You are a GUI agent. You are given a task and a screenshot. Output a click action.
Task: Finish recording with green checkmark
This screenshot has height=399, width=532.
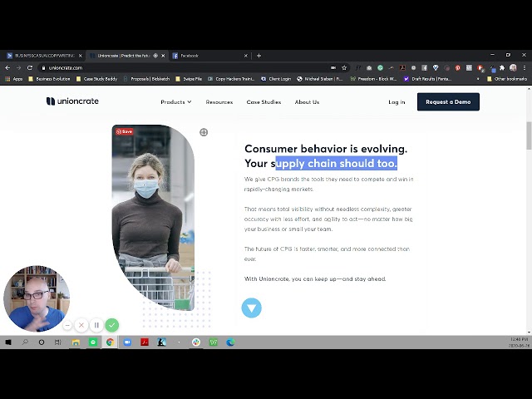(x=112, y=325)
